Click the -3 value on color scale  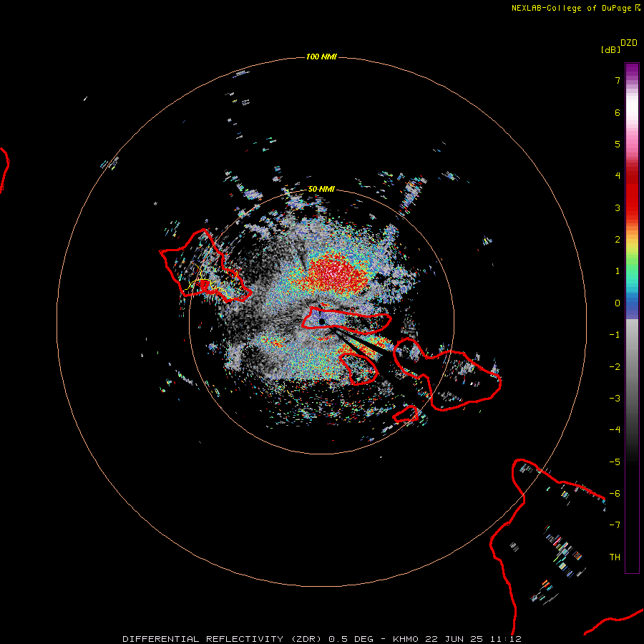click(x=615, y=399)
